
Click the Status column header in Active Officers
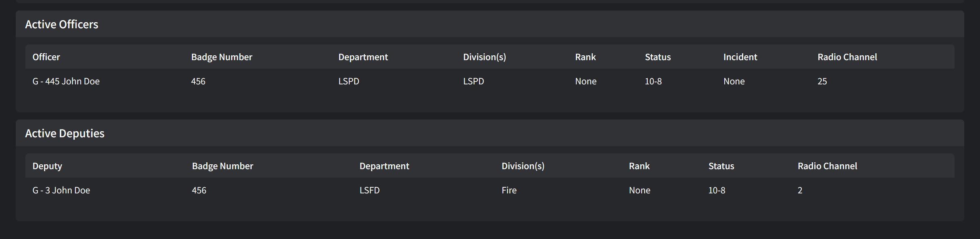click(657, 57)
